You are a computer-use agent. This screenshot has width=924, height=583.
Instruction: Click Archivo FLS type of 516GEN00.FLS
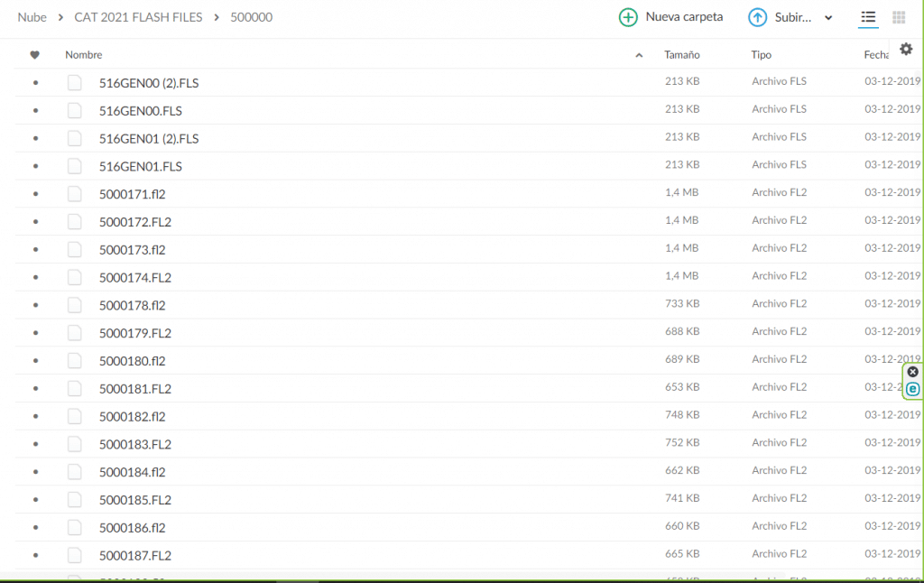pyautogui.click(x=779, y=109)
